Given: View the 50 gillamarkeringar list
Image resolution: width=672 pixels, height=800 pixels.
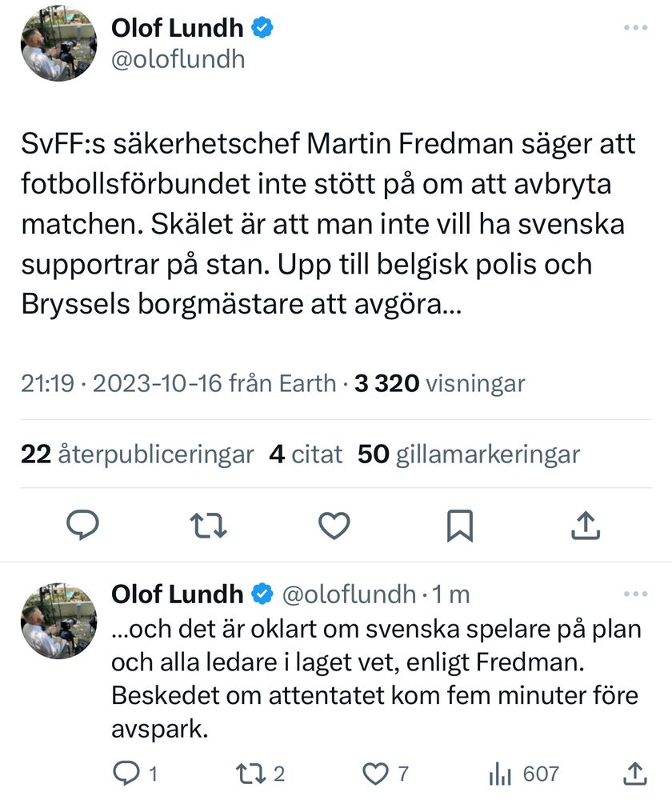Looking at the screenshot, I should point(468,454).
